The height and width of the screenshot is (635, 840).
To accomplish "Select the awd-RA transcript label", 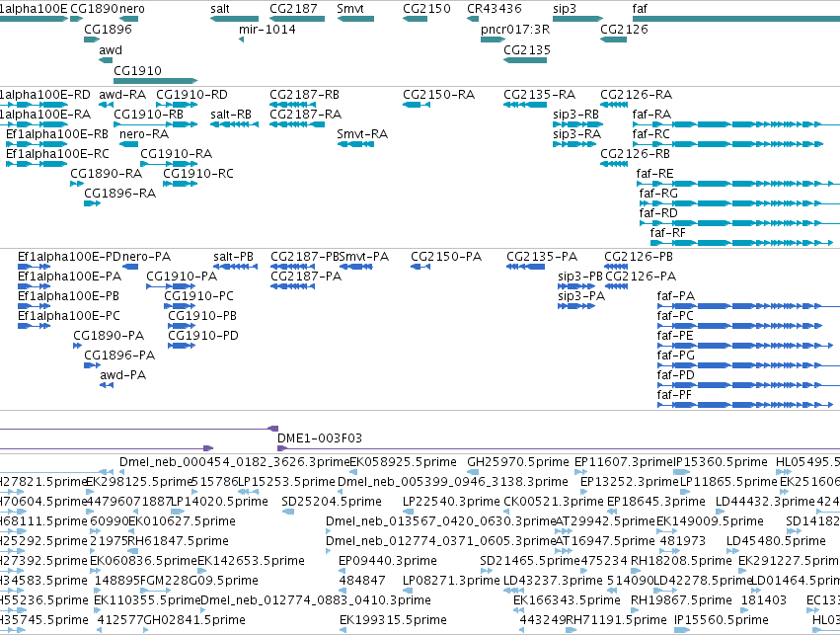I will tap(122, 95).
